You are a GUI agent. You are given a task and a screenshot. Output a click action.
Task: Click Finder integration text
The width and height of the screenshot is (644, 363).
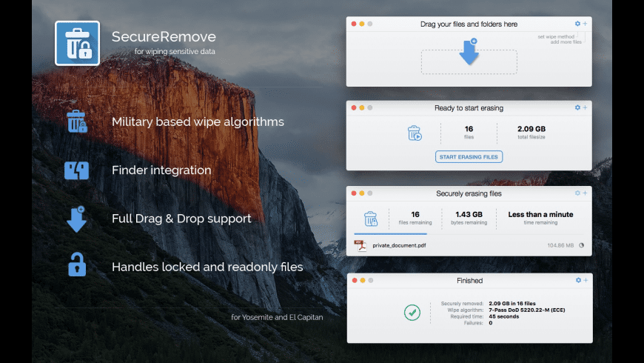click(161, 170)
